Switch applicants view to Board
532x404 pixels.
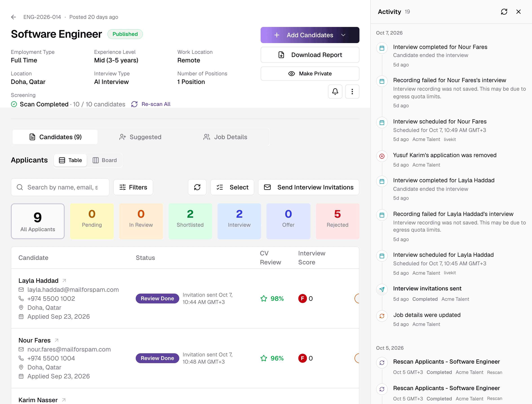105,160
